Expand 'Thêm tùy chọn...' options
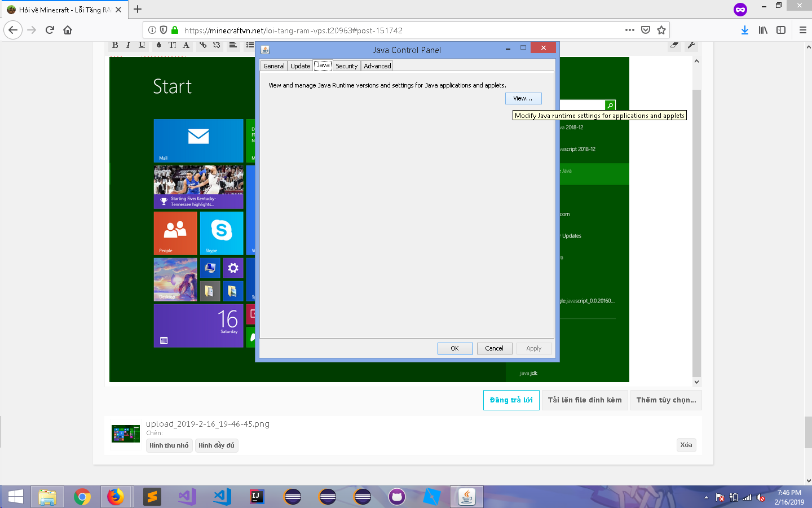Viewport: 812px width, 508px height. tap(666, 400)
